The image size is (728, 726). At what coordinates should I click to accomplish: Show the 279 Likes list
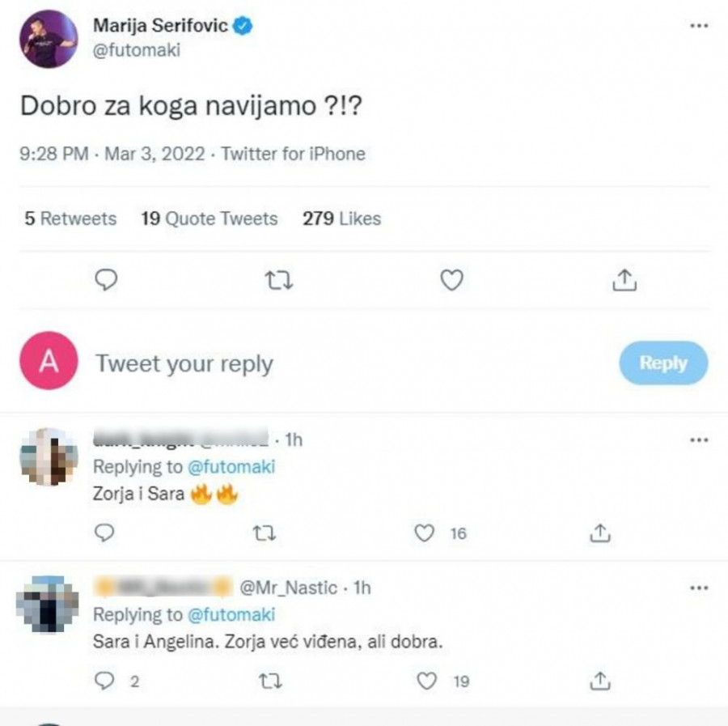[341, 219]
